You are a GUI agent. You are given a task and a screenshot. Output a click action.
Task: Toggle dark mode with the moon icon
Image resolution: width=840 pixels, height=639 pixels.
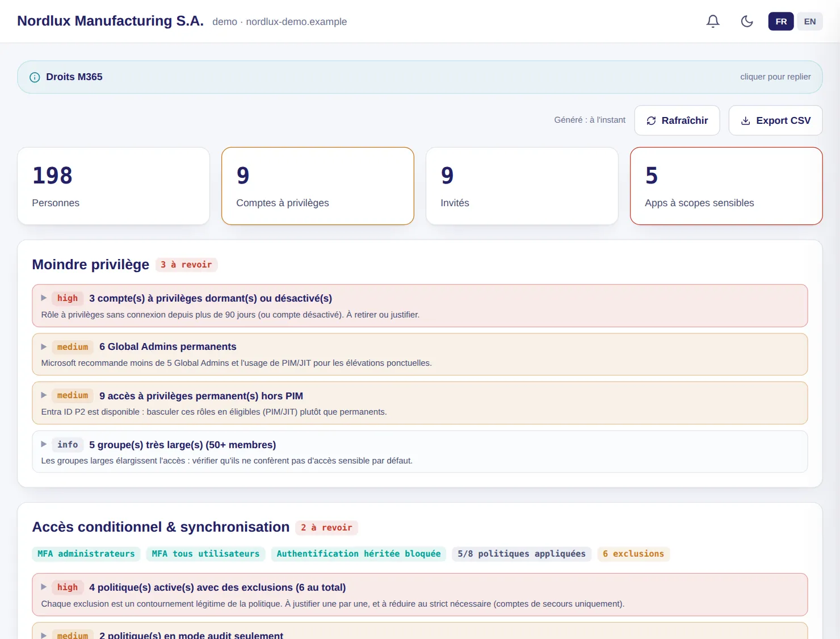click(x=747, y=22)
